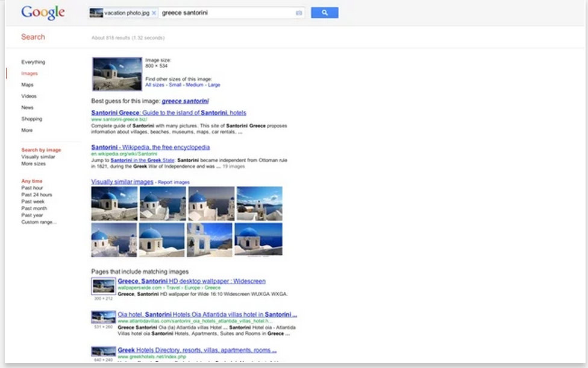Select the Images search category

click(30, 73)
